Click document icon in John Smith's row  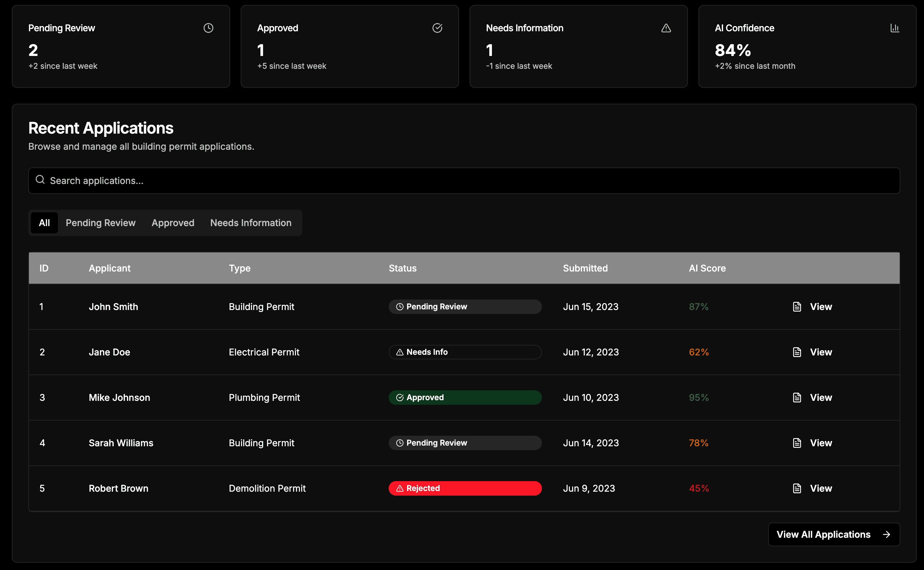pyautogui.click(x=797, y=306)
